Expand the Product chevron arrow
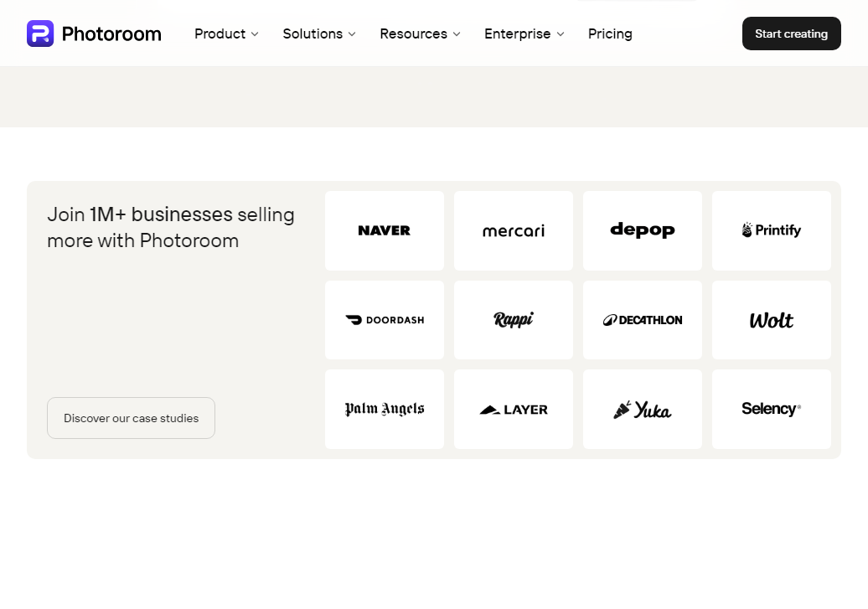868x609 pixels. click(255, 34)
